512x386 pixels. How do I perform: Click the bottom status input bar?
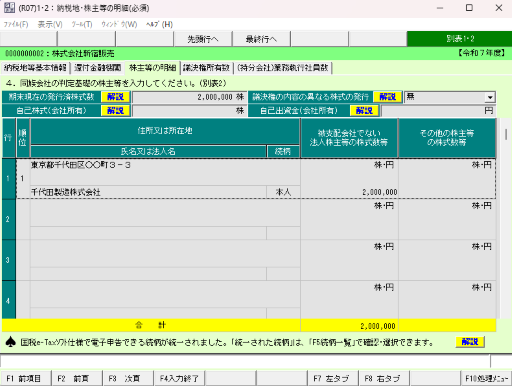pos(245,361)
